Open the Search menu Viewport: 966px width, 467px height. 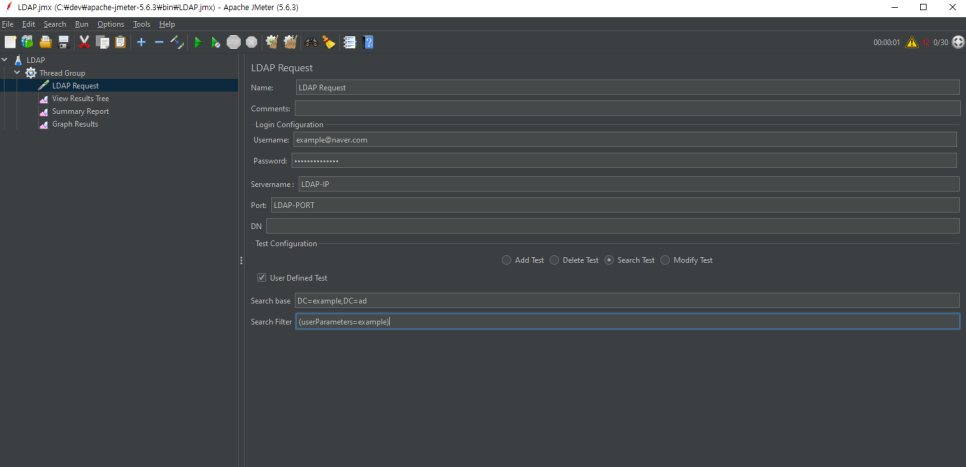pos(55,24)
